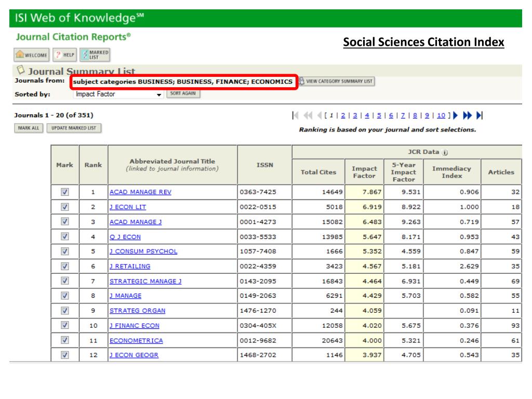Screen dimensions: 532x399
Task: Open page 6 of results
Action: 391,116
